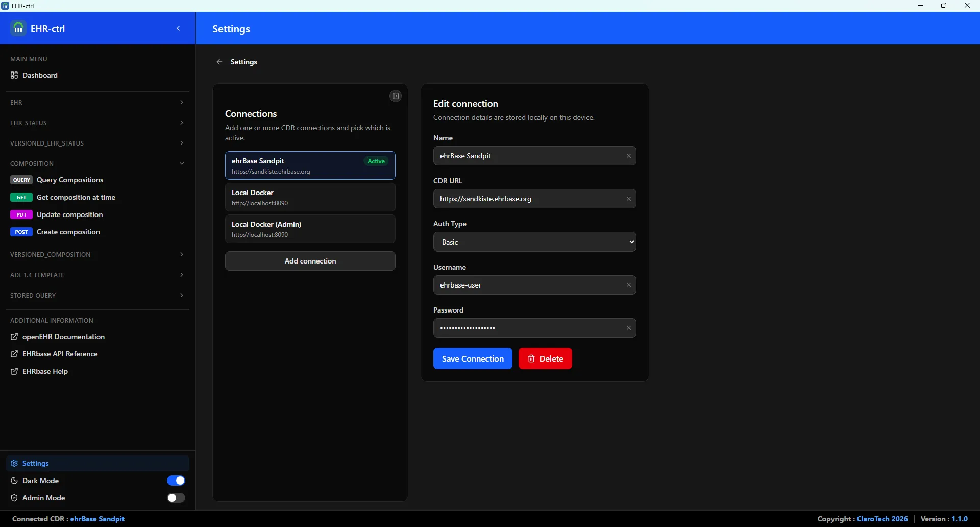Screen dimensions: 980x527
Task: Clear the CDR URL field with its X icon
Action: [629, 199]
